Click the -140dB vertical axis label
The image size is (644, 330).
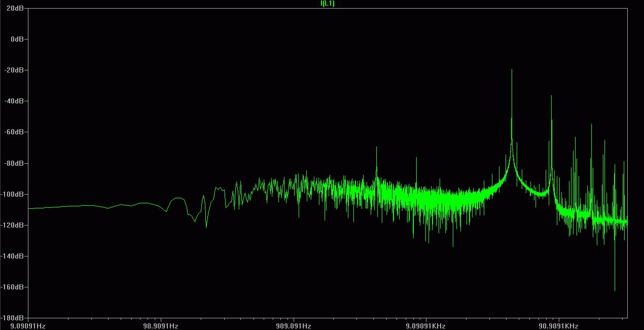[x=14, y=256]
